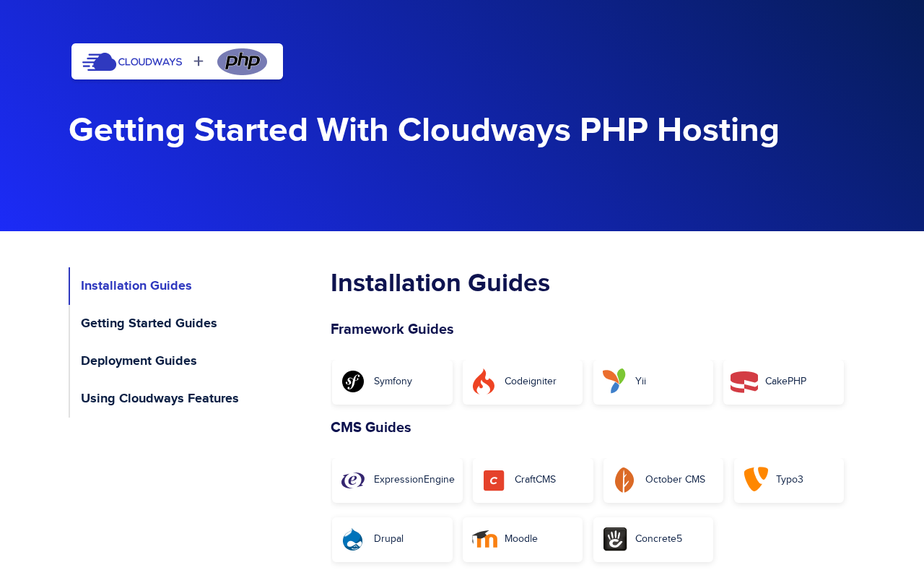Click the Codeigniter flame icon
The width and height of the screenshot is (924, 578).
(x=484, y=381)
